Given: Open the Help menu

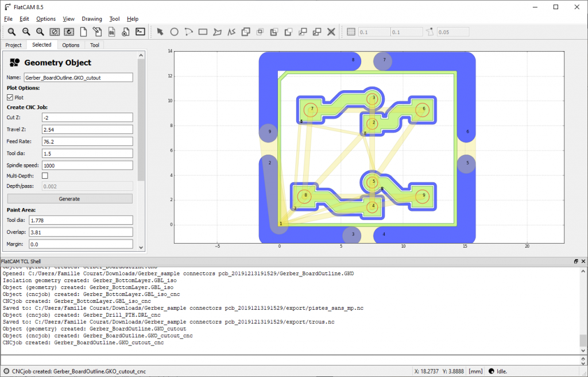Looking at the screenshot, I should click(x=133, y=19).
